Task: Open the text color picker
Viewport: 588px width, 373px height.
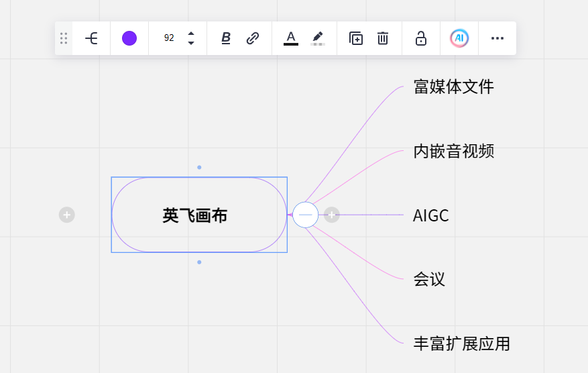Action: (290, 38)
